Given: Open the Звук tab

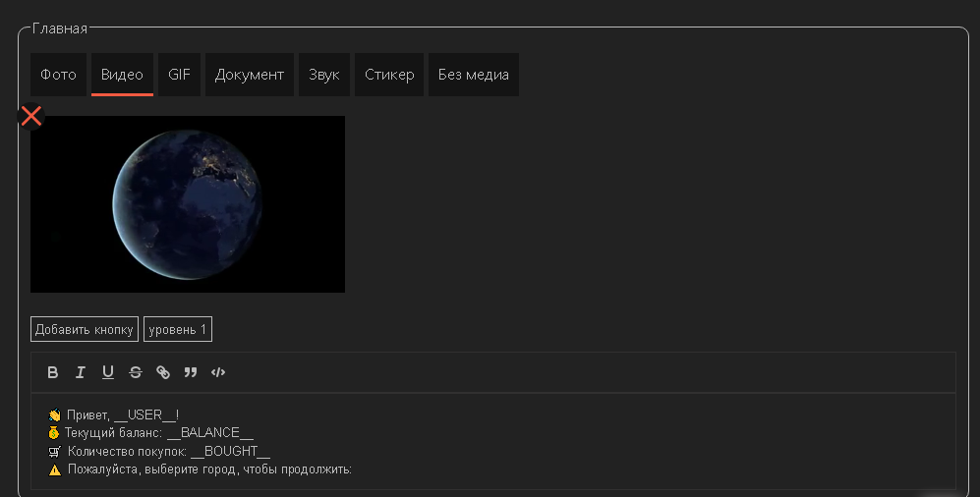Looking at the screenshot, I should pyautogui.click(x=323, y=75).
